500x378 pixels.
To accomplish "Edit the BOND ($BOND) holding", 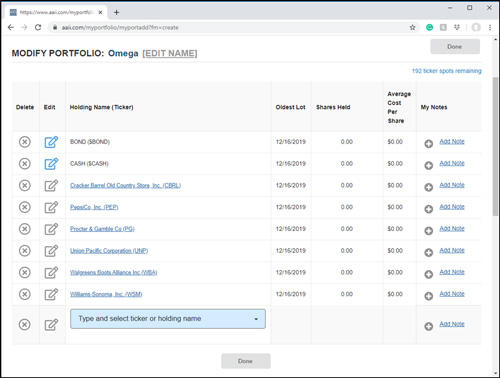I will click(x=51, y=142).
